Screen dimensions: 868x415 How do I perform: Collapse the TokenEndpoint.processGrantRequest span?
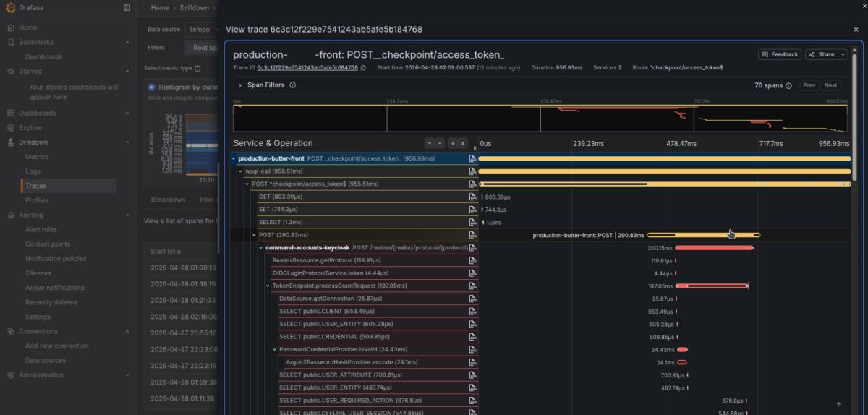268,286
